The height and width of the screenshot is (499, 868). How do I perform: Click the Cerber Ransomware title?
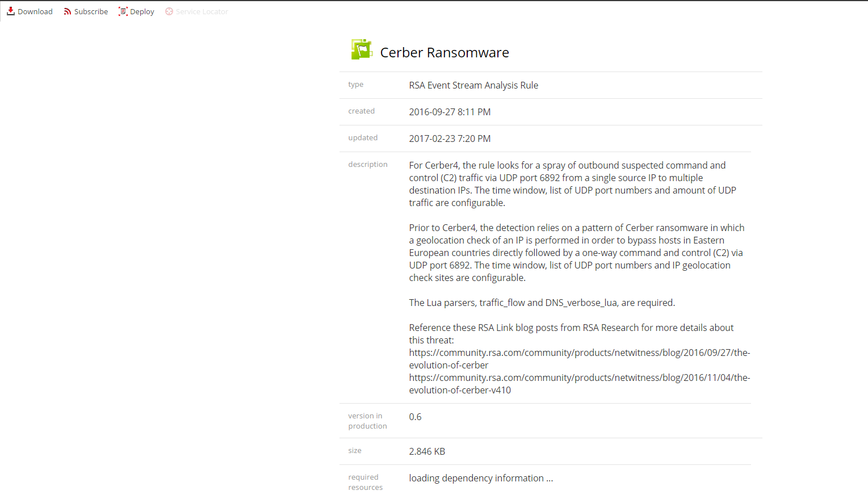click(x=445, y=53)
